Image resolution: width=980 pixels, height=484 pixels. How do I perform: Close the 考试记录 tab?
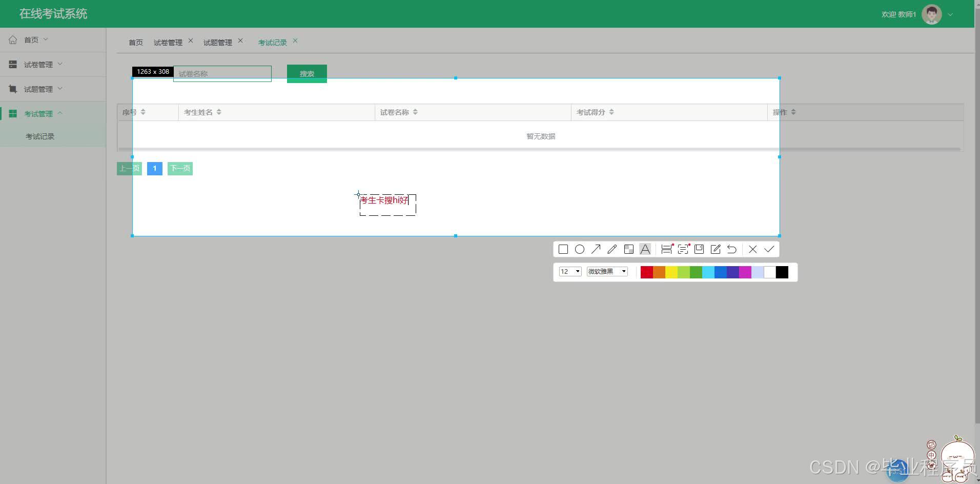[x=295, y=41]
